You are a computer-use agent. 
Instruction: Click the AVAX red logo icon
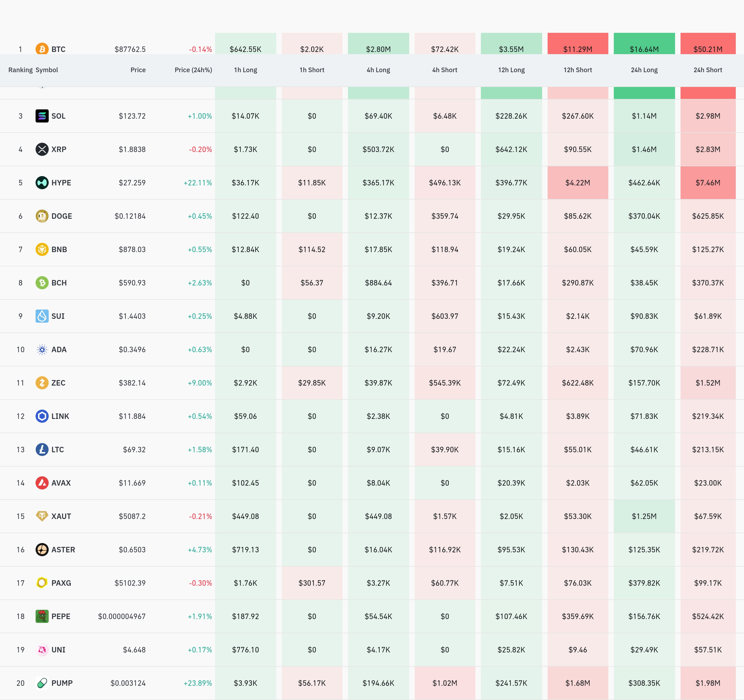[42, 483]
